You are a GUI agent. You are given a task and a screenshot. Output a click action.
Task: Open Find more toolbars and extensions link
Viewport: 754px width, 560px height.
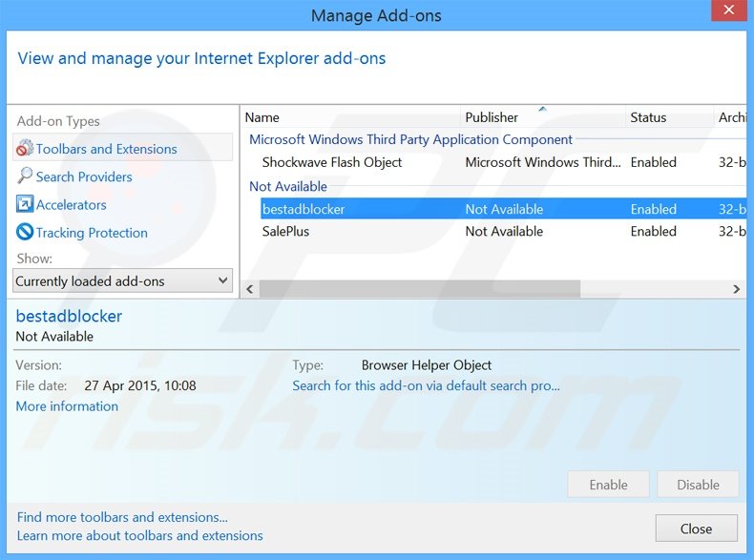[x=122, y=517]
